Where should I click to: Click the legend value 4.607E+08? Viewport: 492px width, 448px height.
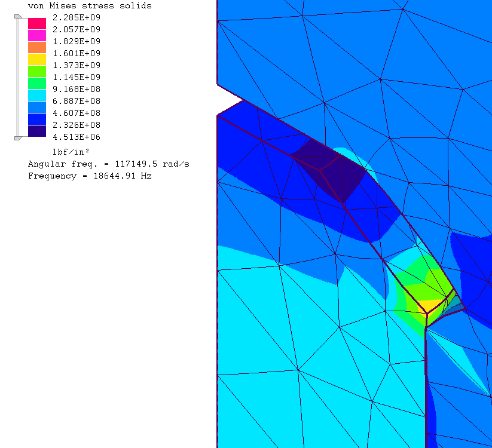click(x=77, y=113)
